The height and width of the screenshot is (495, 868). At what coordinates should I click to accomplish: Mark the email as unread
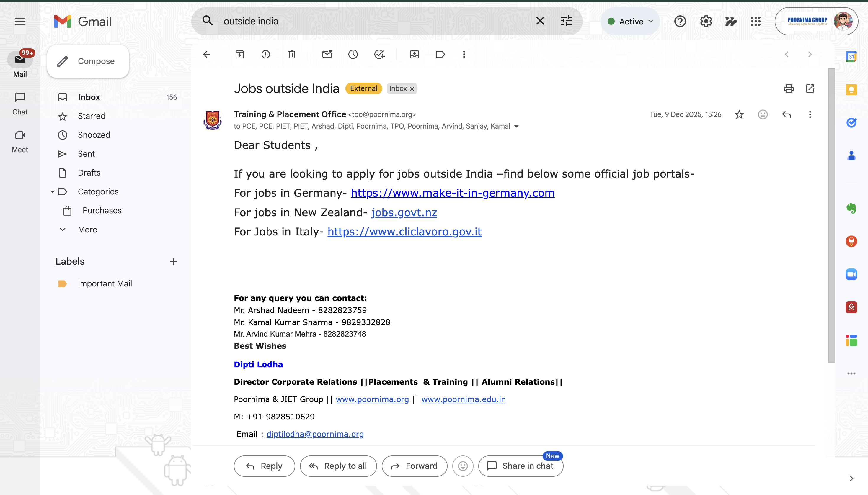(x=327, y=54)
